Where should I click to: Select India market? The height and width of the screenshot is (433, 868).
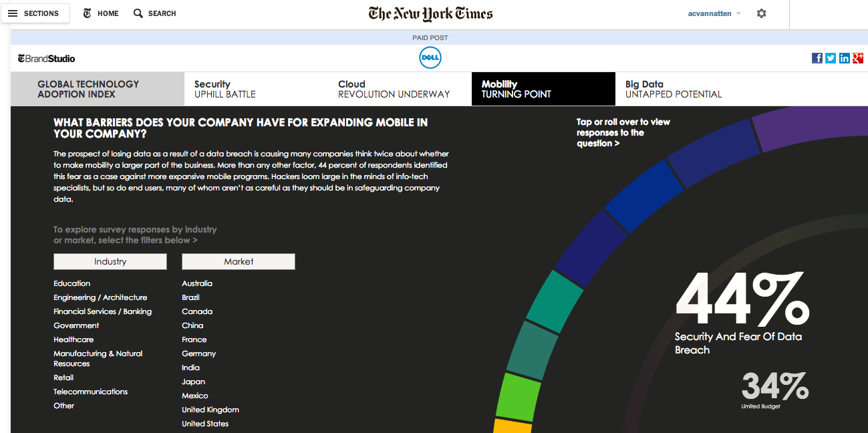190,368
